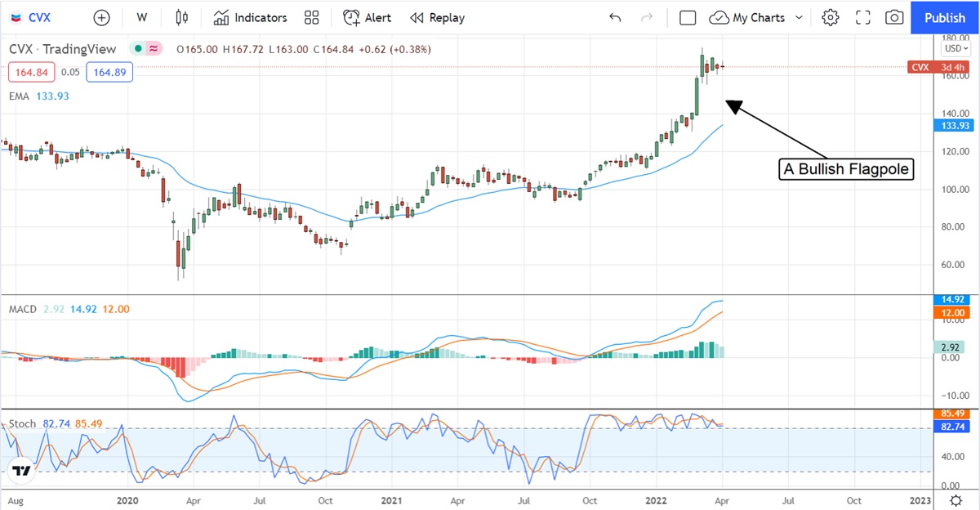Take a chart snapshot with camera icon
This screenshot has height=510, width=980.
point(895,17)
